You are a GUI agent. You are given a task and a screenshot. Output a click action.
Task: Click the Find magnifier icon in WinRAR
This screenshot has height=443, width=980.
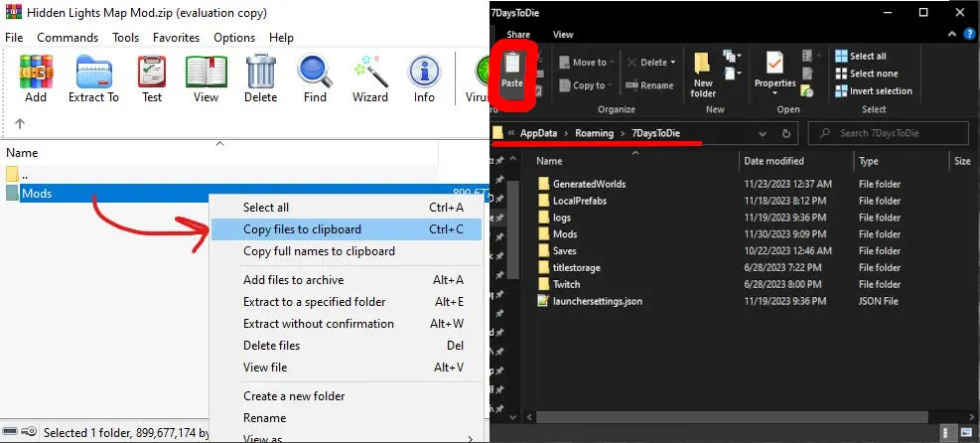[315, 71]
